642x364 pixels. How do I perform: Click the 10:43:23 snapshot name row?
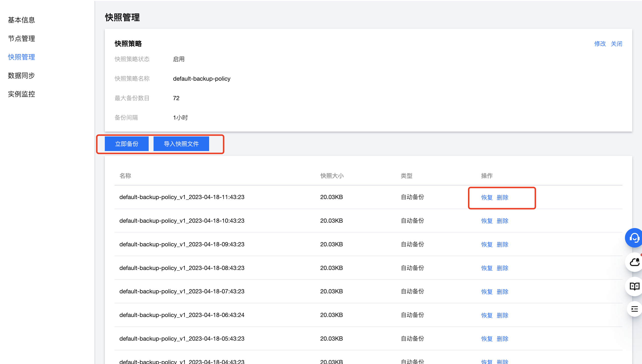(182, 221)
